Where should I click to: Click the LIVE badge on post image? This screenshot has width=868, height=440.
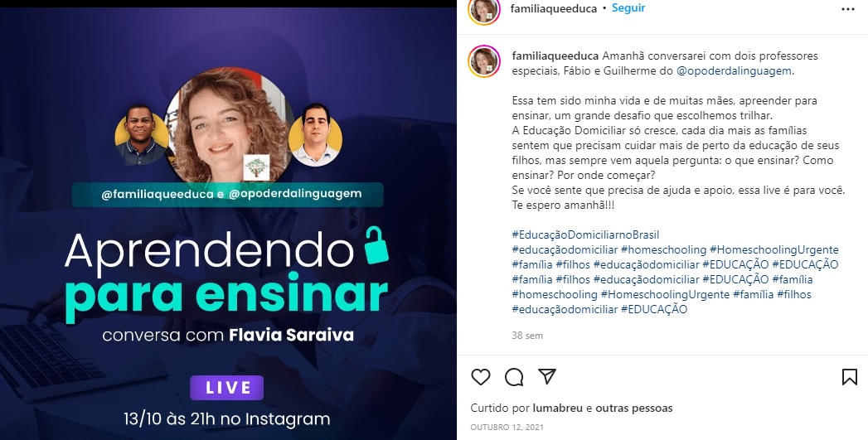[x=227, y=388]
